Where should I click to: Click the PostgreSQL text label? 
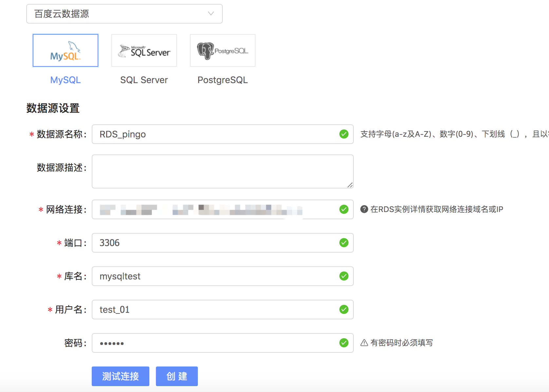pos(223,80)
